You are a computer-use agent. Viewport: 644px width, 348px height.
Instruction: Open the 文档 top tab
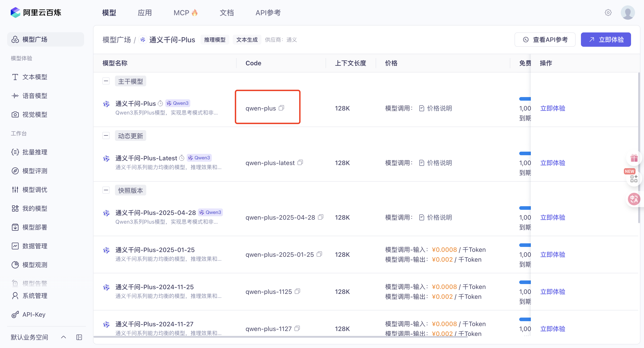227,13
